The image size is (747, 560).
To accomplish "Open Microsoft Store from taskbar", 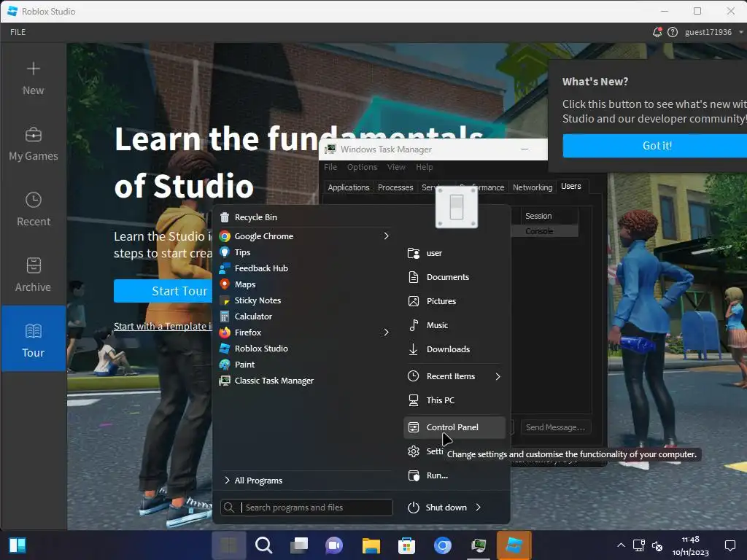I will pos(406,545).
